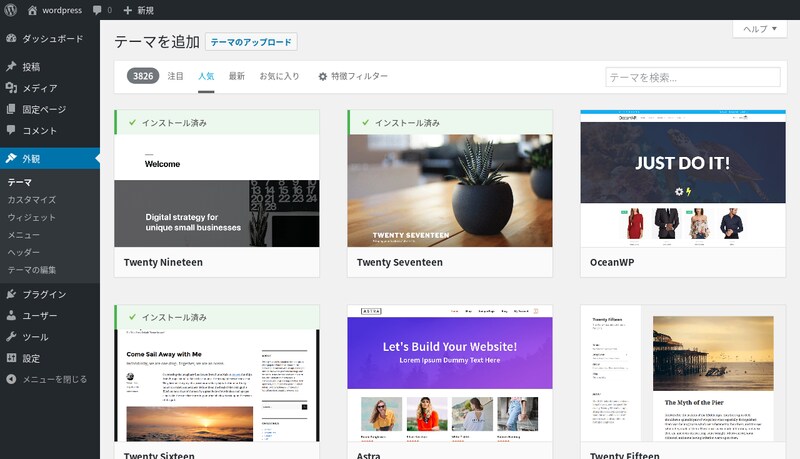Open プラグイン in the sidebar
This screenshot has height=459, width=800.
tap(44, 294)
